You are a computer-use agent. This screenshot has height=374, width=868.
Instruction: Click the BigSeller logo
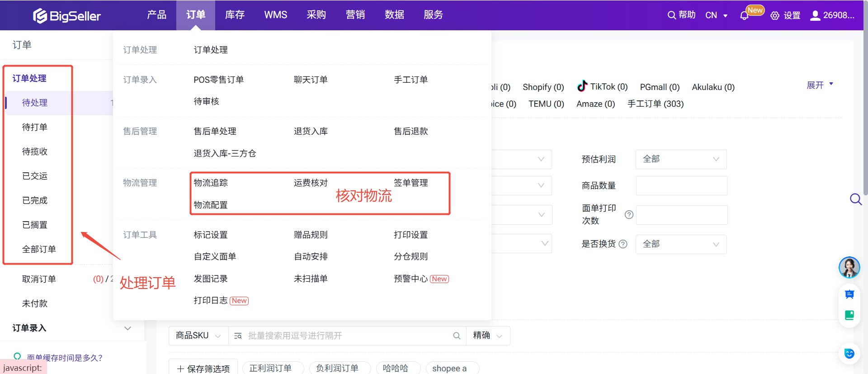click(67, 16)
